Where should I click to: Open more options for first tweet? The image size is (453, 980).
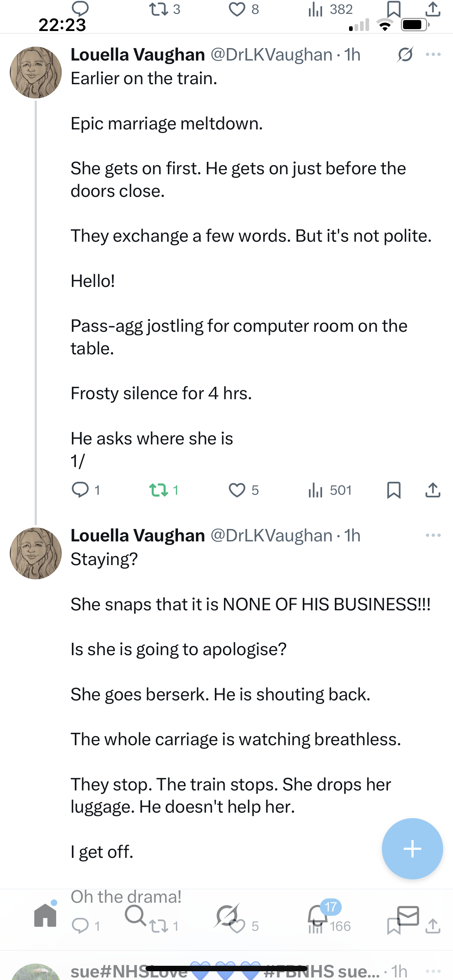[x=433, y=54]
